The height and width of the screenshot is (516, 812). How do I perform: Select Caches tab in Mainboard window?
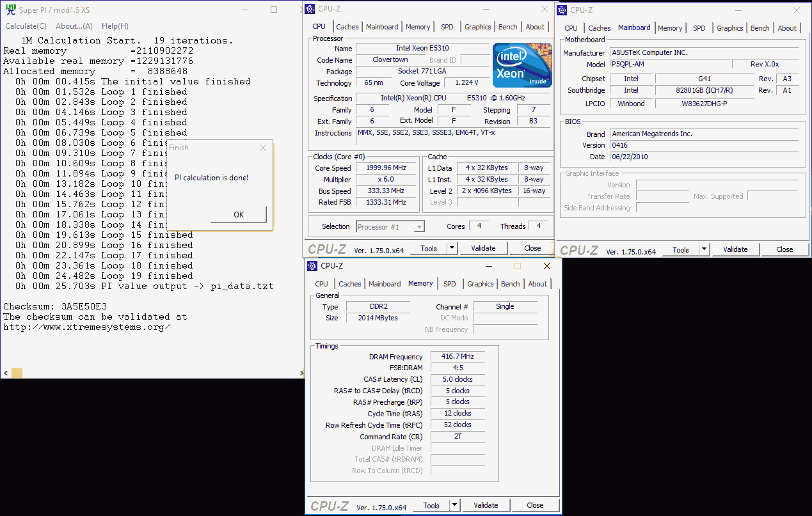pos(600,28)
